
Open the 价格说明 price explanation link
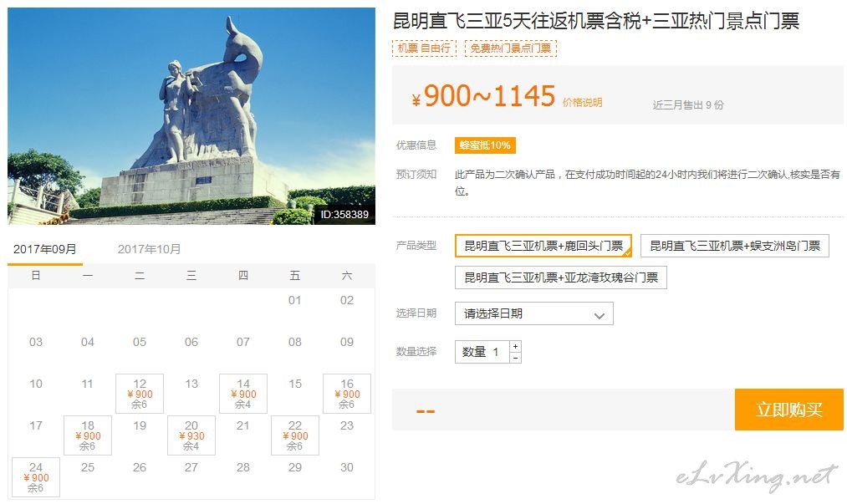click(x=582, y=103)
